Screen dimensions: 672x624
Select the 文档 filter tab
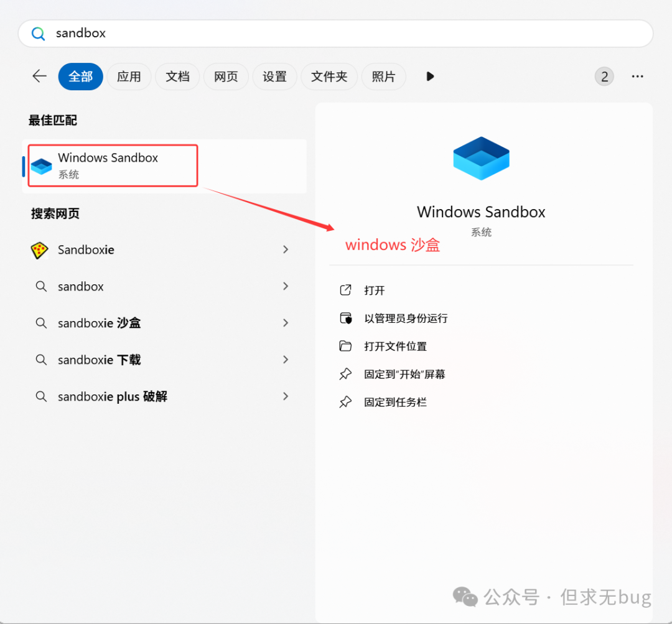click(177, 77)
